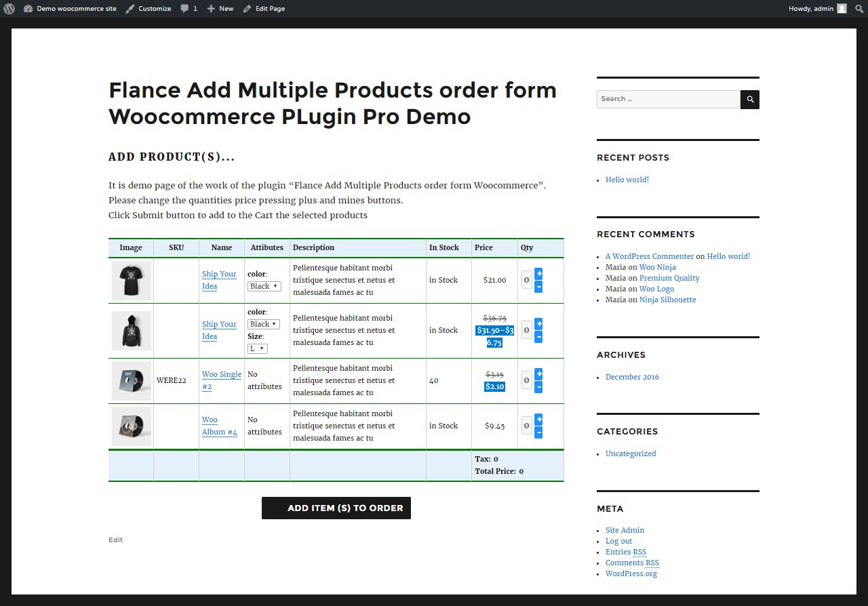Increase quantity for the $21.00 t-shirt
The height and width of the screenshot is (606, 868).
click(538, 274)
